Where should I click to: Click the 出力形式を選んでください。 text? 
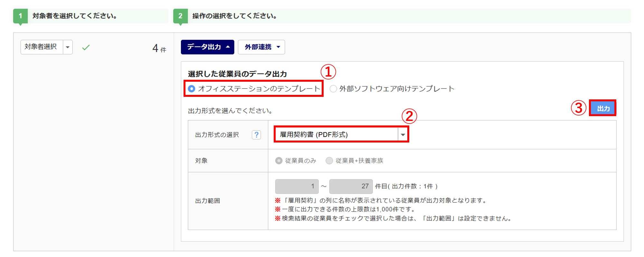[x=231, y=111]
